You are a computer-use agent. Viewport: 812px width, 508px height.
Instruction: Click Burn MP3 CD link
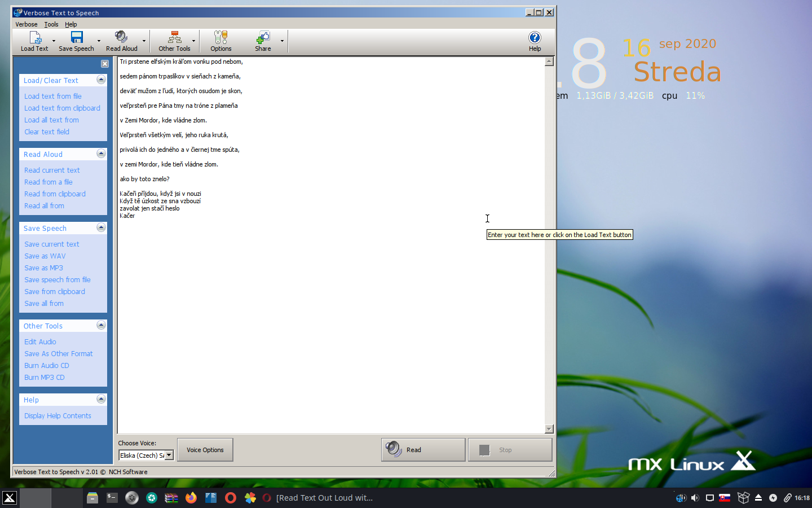(x=44, y=378)
